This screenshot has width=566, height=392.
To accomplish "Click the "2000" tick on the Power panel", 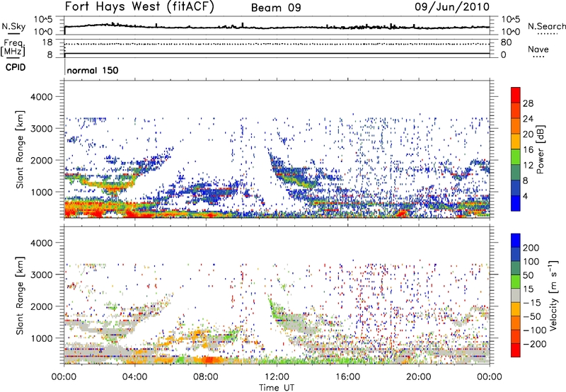I will coord(42,160).
